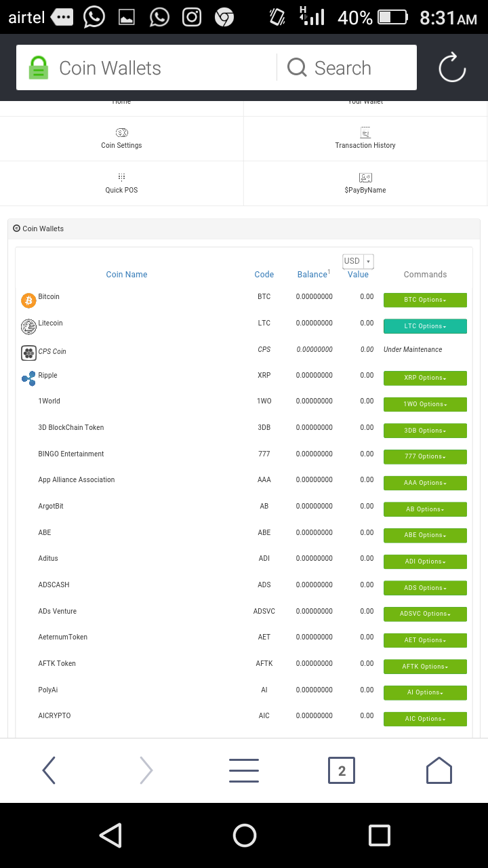Expand ADI Options dropdown

pos(425,561)
